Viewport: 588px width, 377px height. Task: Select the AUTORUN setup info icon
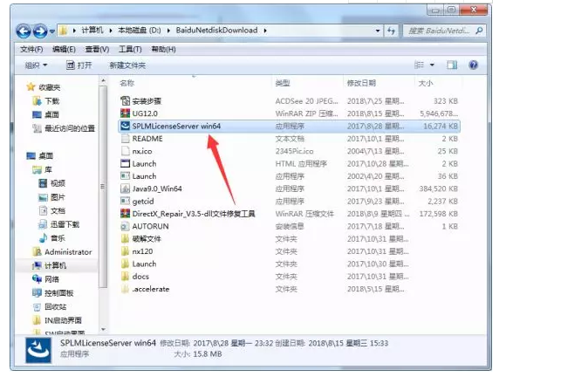(x=125, y=226)
